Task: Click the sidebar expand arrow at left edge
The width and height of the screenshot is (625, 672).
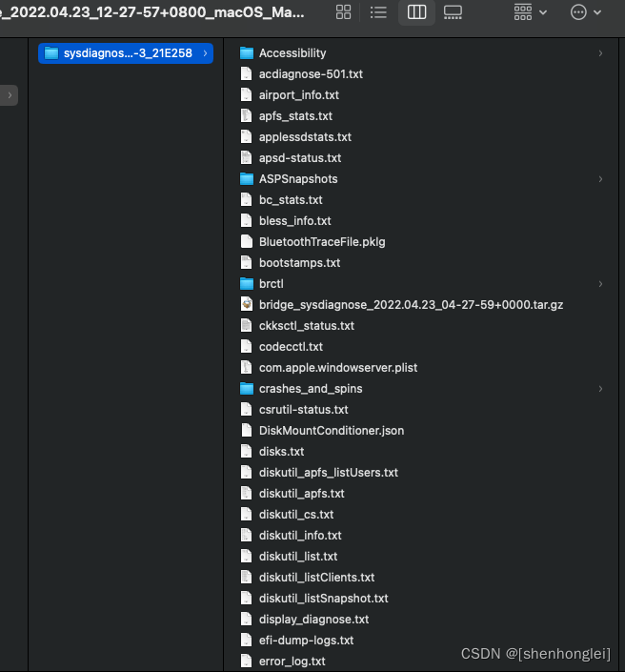Action: [9, 95]
